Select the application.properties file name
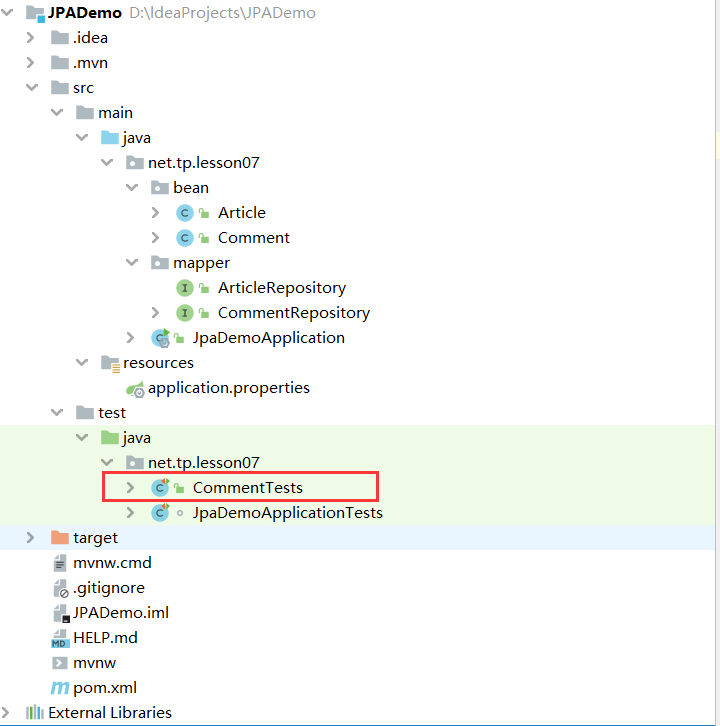720x726 pixels. (229, 388)
